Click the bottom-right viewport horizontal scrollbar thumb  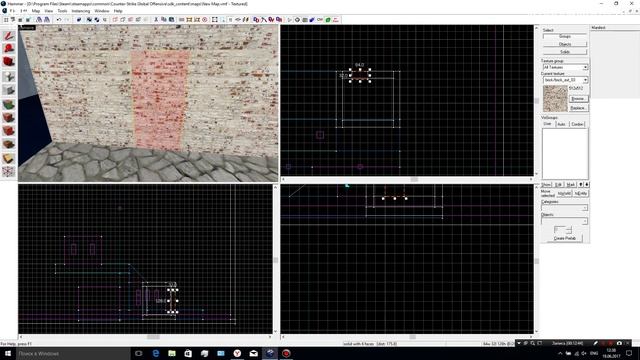[413, 337]
